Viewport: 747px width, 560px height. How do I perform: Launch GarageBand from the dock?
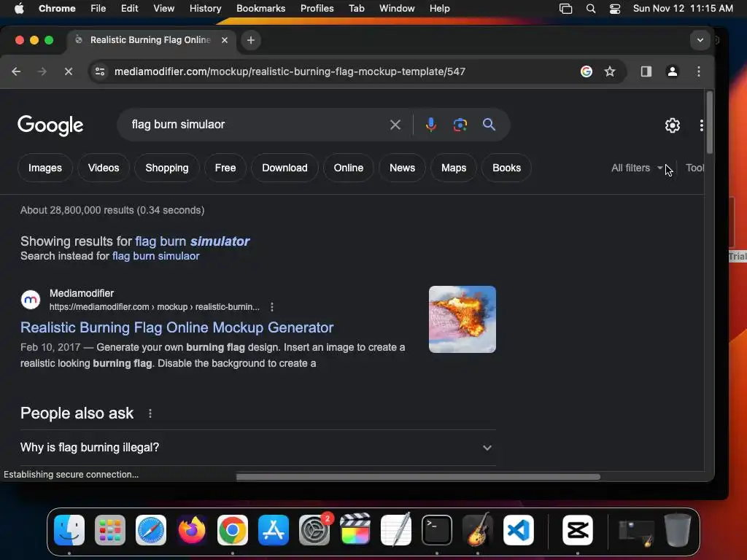click(477, 530)
